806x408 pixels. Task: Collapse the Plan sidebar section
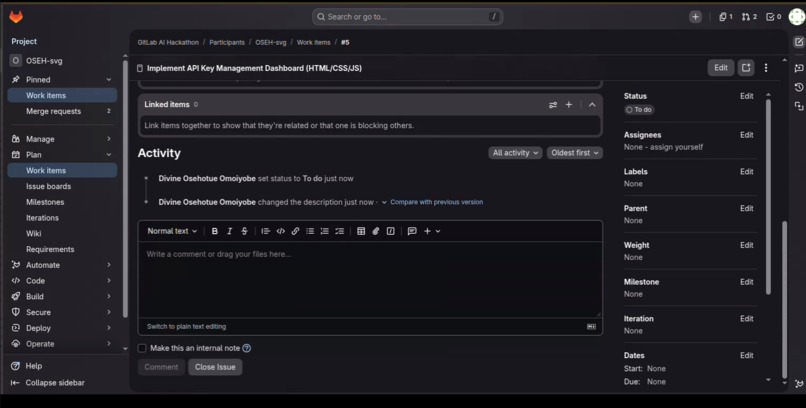click(x=108, y=155)
